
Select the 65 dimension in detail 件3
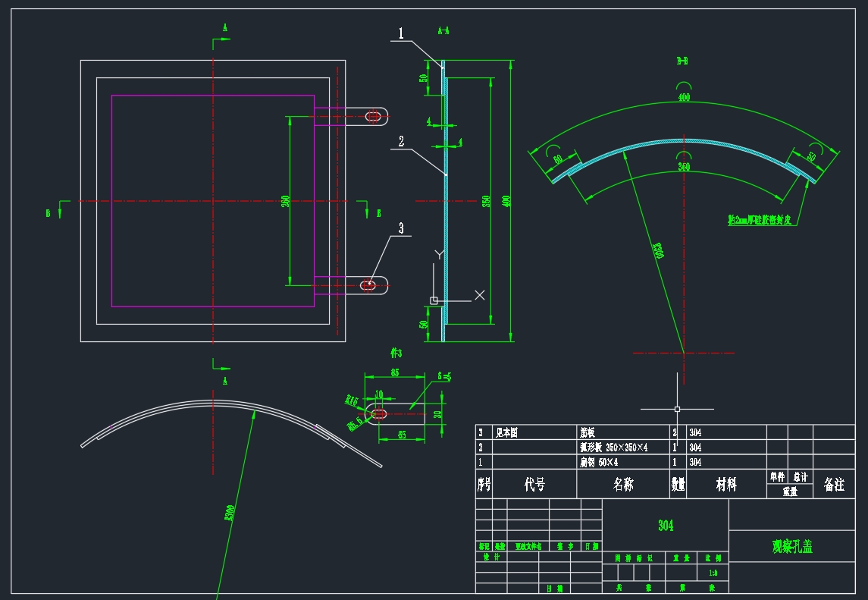click(402, 435)
